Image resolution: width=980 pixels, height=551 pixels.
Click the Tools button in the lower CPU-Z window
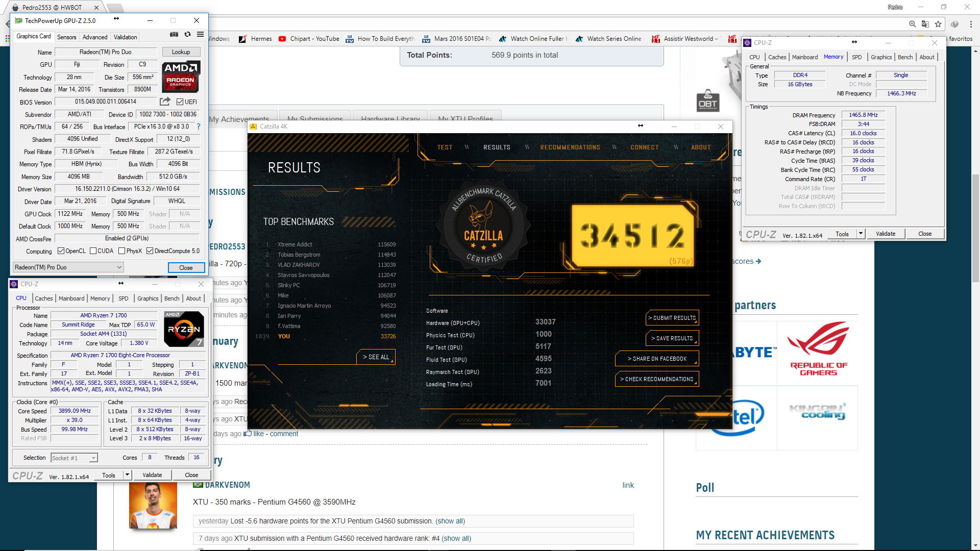pos(109,475)
